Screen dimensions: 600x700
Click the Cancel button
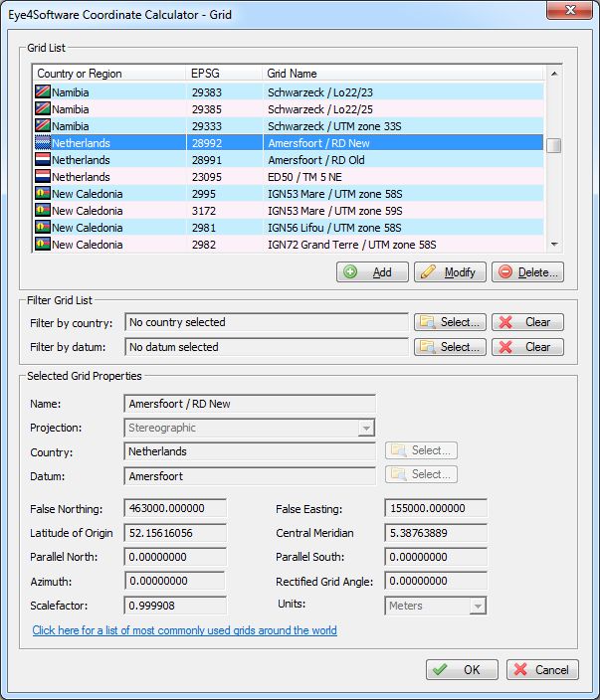(542, 670)
